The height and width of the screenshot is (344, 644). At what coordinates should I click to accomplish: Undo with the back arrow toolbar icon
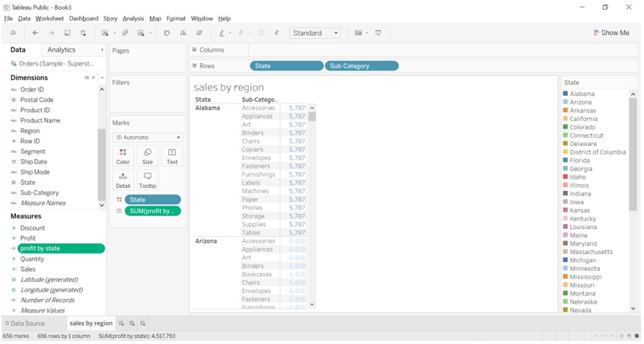tap(35, 33)
